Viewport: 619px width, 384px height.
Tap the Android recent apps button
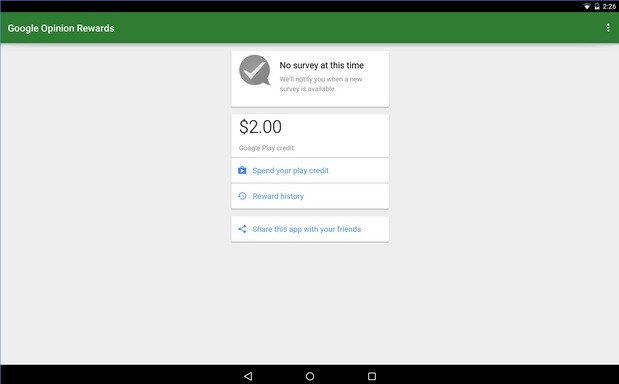[371, 376]
